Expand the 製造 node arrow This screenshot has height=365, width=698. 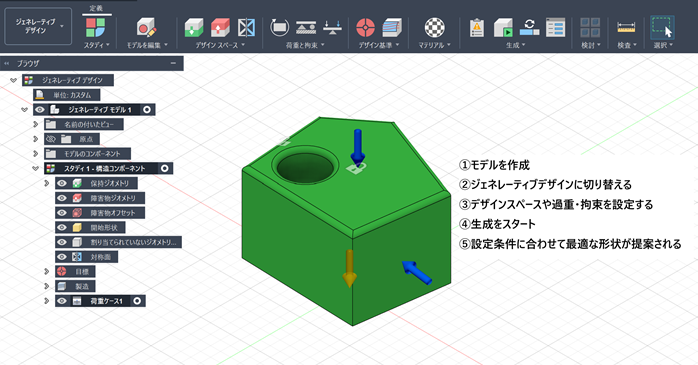46,286
